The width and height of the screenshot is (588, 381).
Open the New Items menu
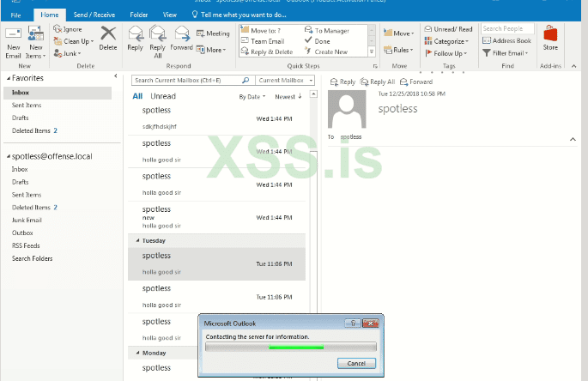tap(36, 42)
